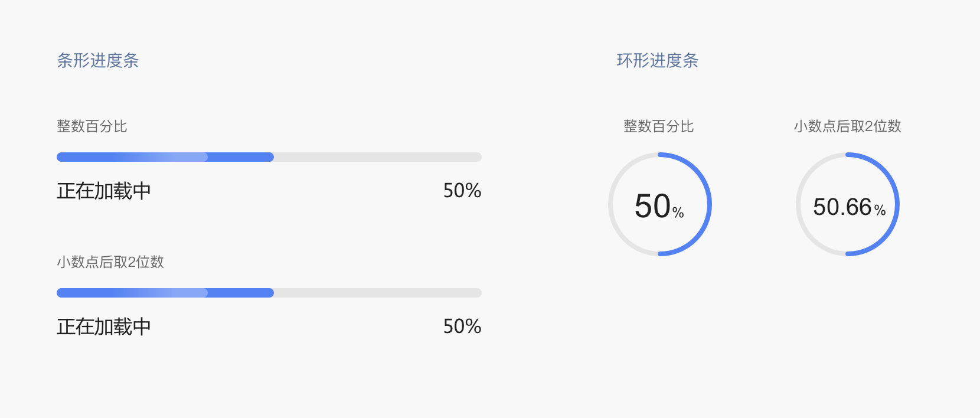Viewport: 980px width, 418px height.
Task: Click the left-side 小数点后取2位数 label above second bar
Action: pyautogui.click(x=110, y=262)
